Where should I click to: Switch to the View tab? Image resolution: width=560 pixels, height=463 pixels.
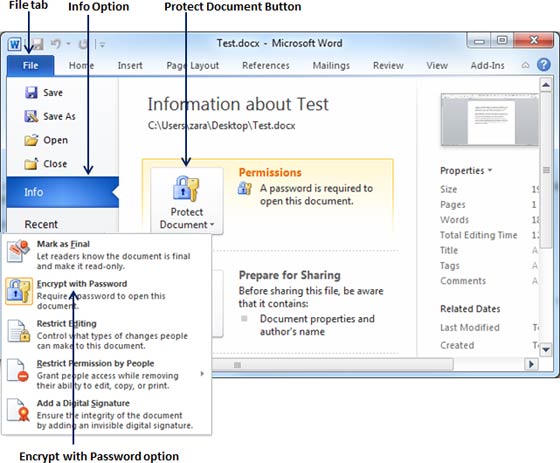click(437, 65)
